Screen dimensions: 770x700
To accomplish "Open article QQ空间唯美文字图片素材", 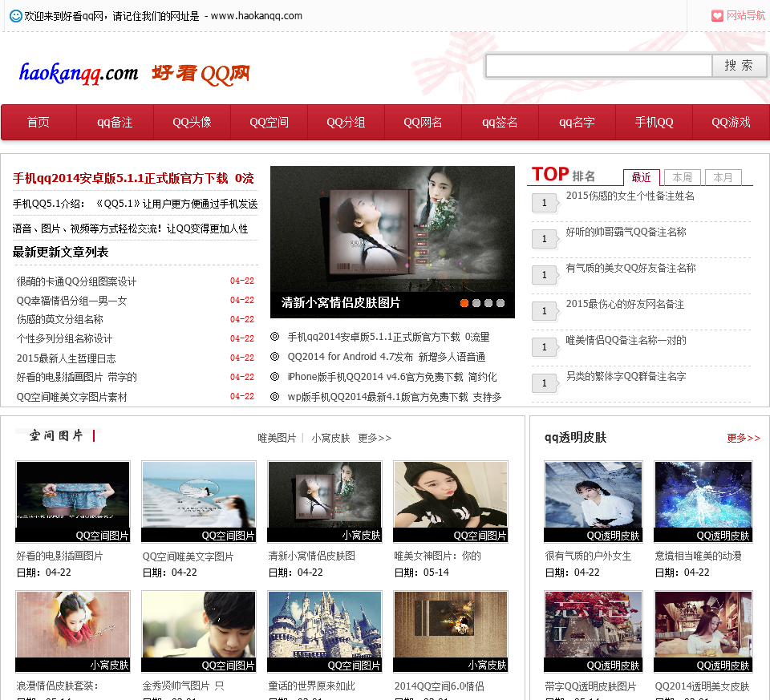I will pos(71,397).
